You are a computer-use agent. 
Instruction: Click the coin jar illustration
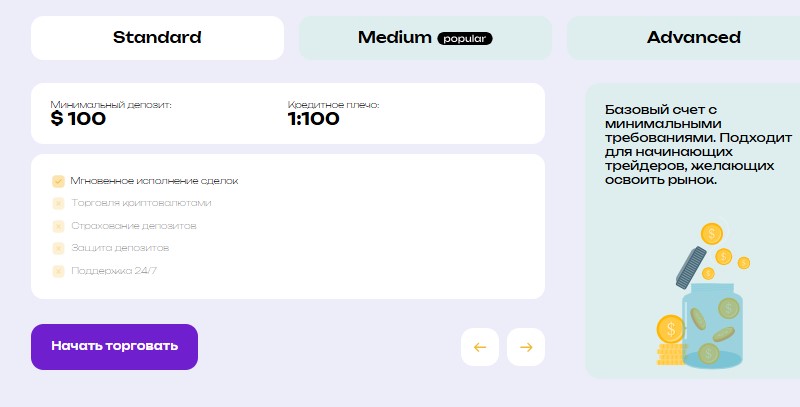(x=703, y=295)
